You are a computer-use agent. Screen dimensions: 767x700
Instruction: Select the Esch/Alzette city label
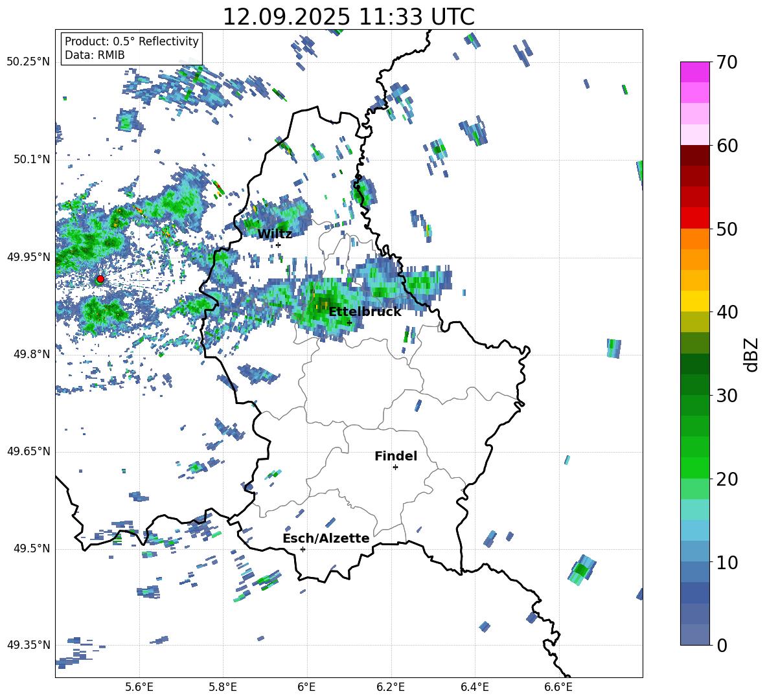pos(326,538)
